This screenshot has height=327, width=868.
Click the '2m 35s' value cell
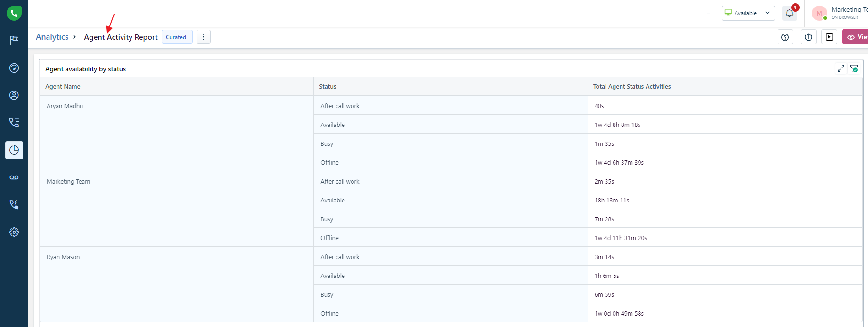coord(725,181)
